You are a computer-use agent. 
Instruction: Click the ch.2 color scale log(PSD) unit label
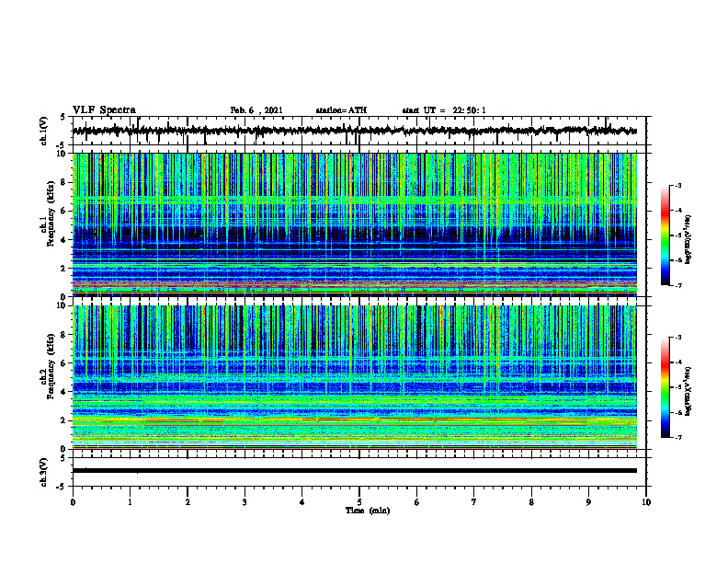pyautogui.click(x=688, y=392)
